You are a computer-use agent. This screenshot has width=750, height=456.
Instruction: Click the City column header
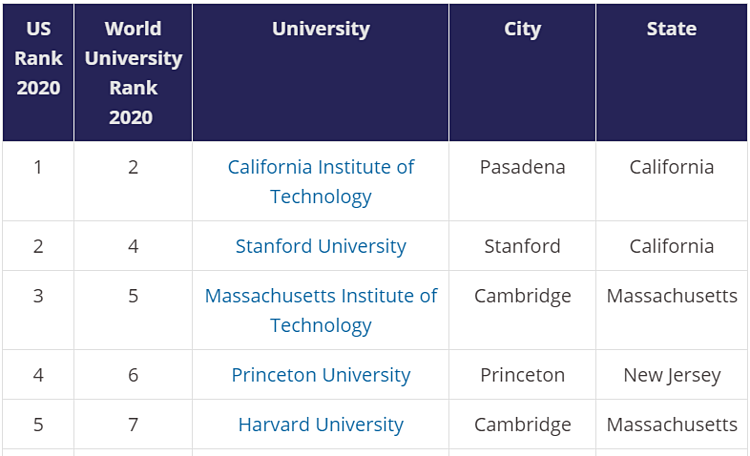(x=522, y=29)
